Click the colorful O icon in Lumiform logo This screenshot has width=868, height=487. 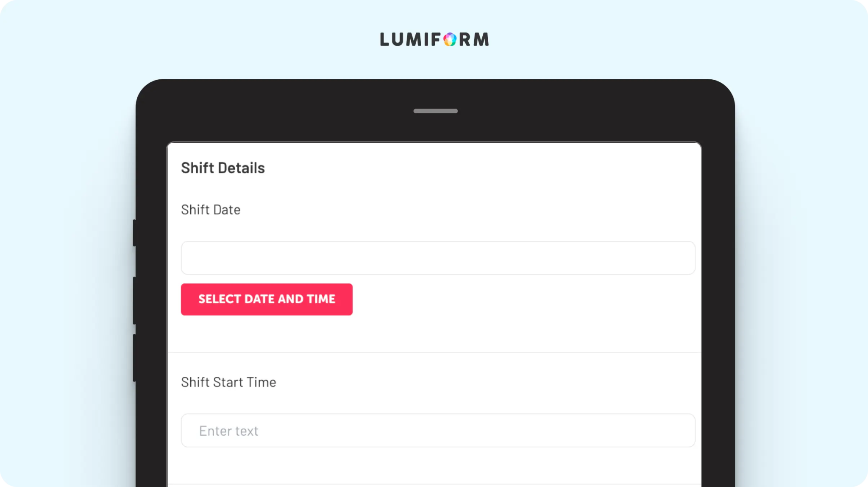pos(450,39)
